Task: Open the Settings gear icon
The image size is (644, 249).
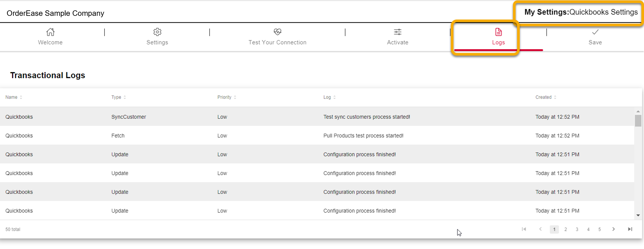Action: [157, 32]
